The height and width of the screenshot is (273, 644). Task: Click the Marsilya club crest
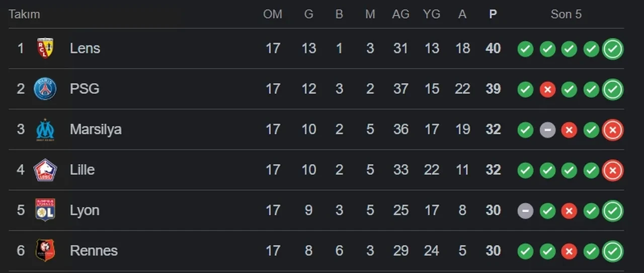(45, 129)
